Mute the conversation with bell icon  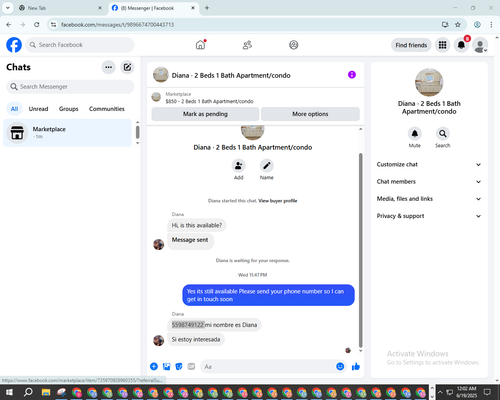coord(415,134)
